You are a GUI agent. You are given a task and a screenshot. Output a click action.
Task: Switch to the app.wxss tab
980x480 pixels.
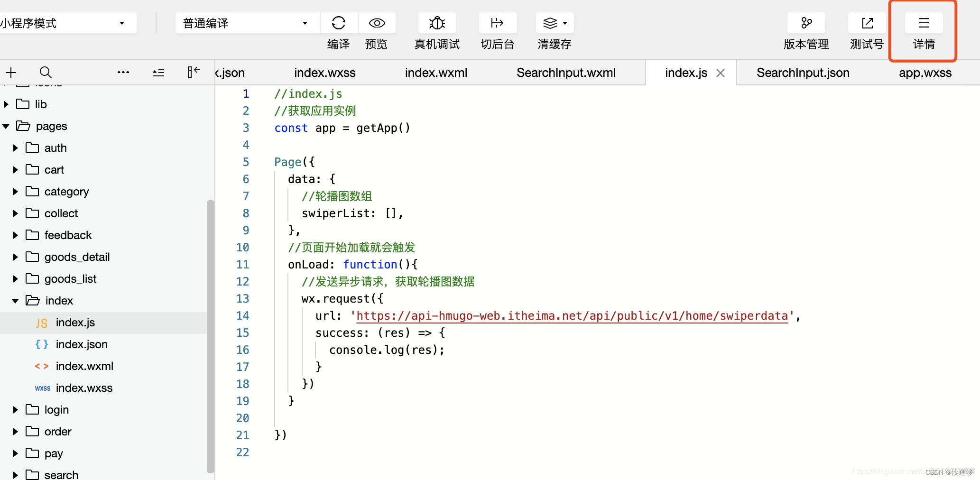[x=925, y=73]
